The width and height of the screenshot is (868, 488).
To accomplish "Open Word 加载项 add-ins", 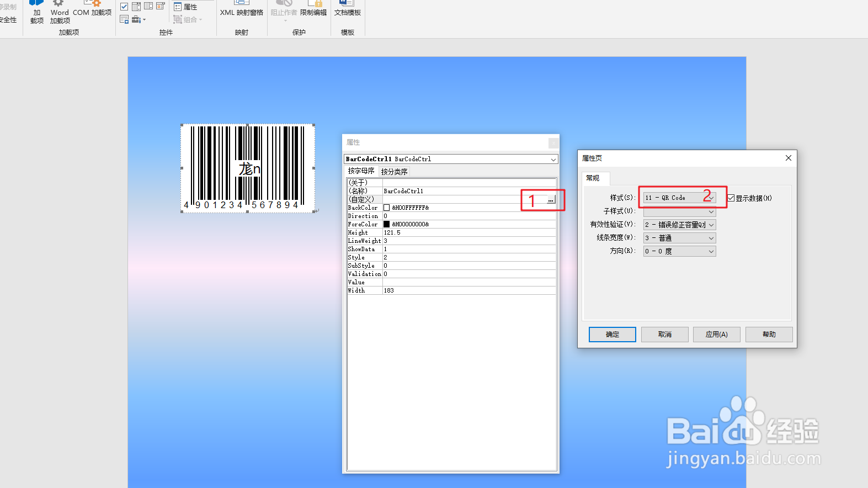I will 60,12.
